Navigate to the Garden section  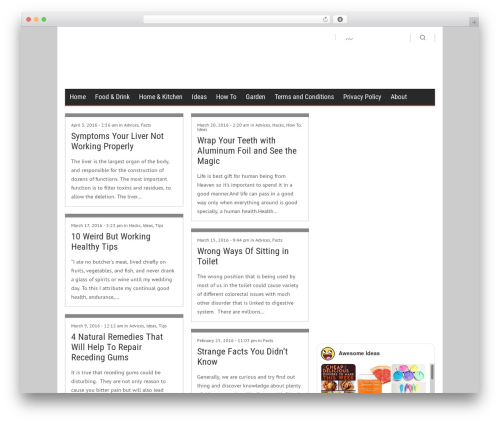pyautogui.click(x=255, y=97)
